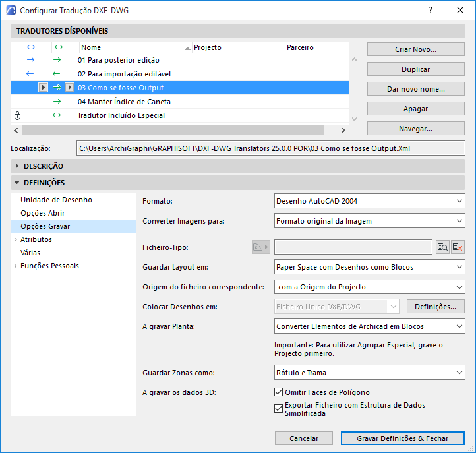
Task: Click the Navegar button
Action: coord(415,129)
